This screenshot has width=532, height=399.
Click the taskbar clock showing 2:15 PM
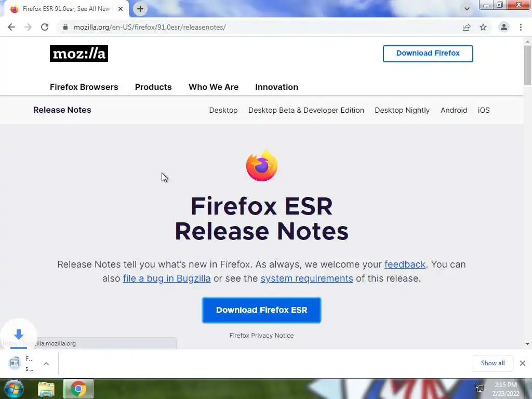pos(506,389)
